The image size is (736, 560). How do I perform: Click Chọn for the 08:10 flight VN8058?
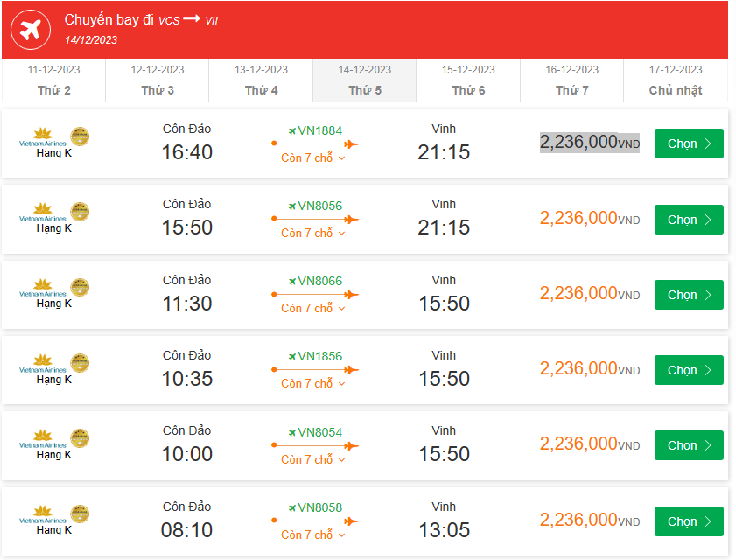tap(689, 521)
